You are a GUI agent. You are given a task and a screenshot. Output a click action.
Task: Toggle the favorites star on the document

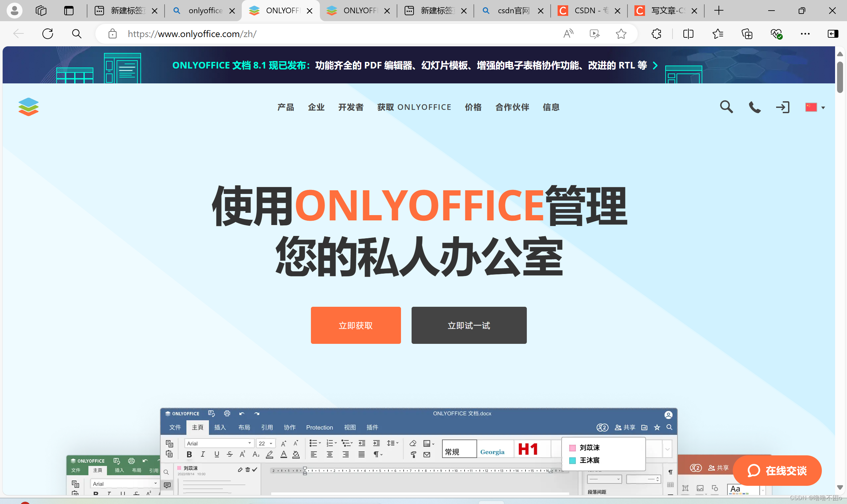click(x=657, y=428)
